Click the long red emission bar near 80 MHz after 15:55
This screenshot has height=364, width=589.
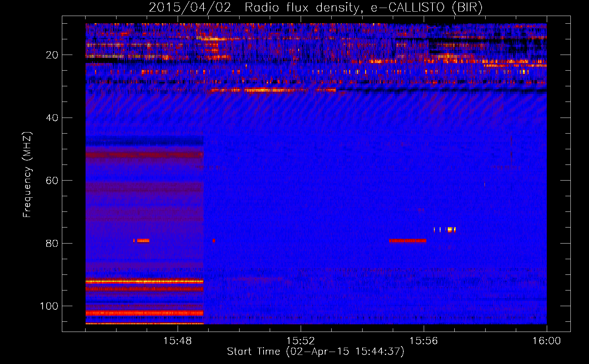(408, 241)
